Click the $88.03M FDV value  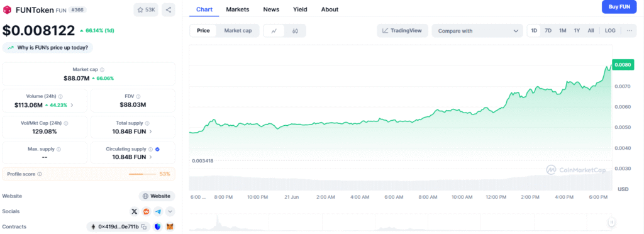pyautogui.click(x=133, y=104)
